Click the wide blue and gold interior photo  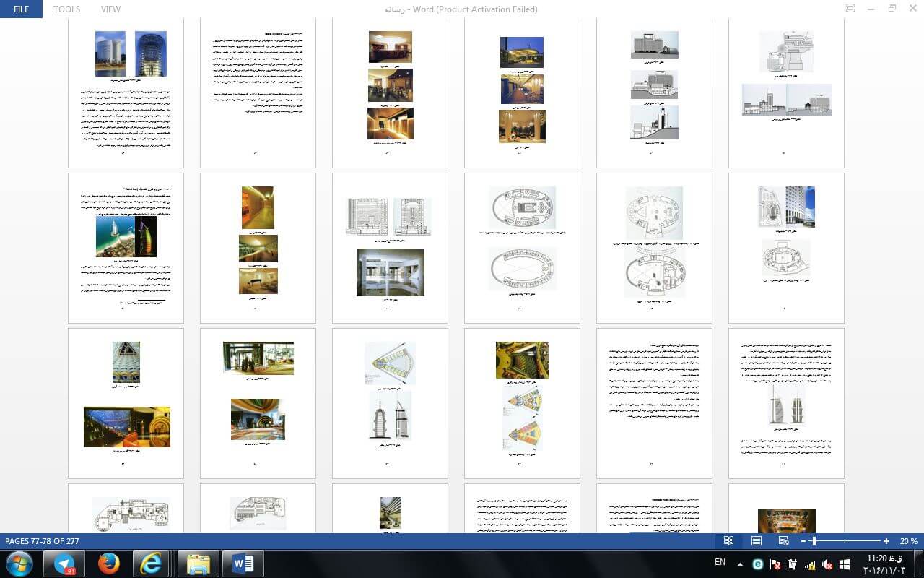click(x=127, y=427)
